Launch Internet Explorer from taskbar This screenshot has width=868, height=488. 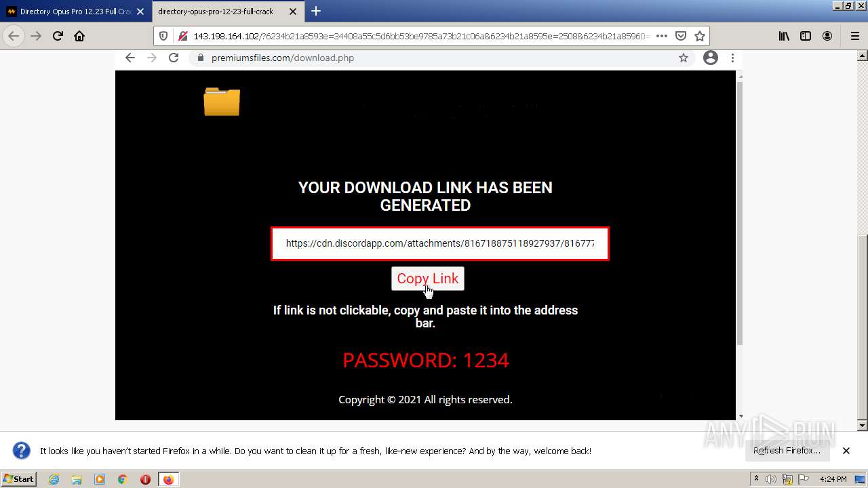coord(54,479)
